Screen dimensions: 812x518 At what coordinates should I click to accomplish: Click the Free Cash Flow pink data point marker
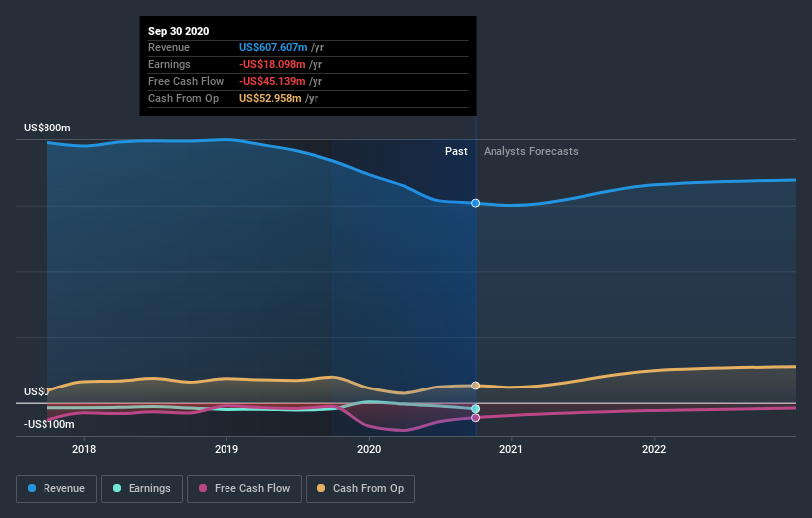475,417
